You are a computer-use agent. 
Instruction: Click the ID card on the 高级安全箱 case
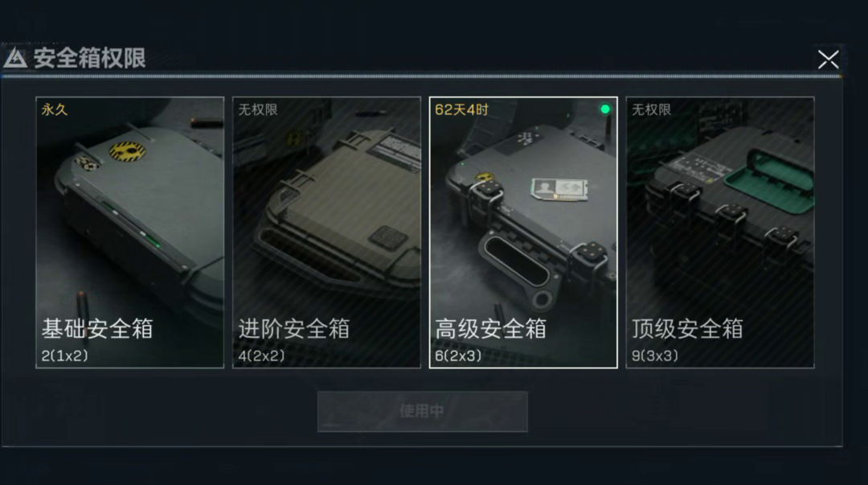(559, 188)
